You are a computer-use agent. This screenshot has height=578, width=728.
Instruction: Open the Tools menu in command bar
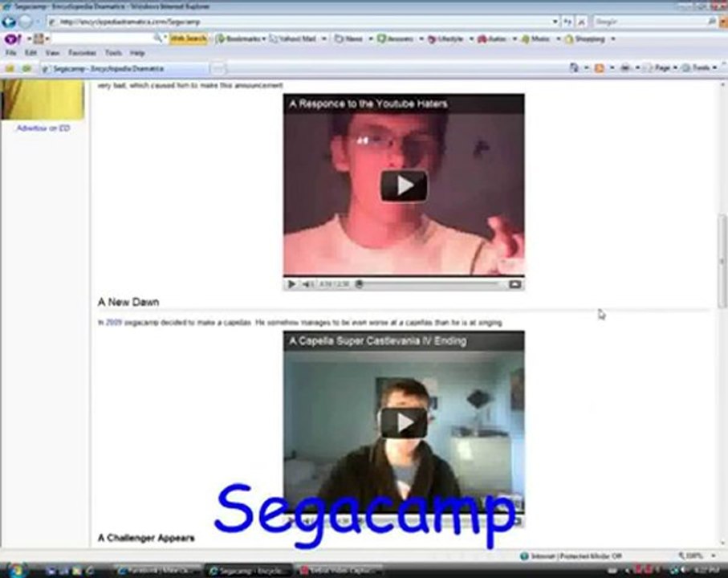tap(699, 67)
